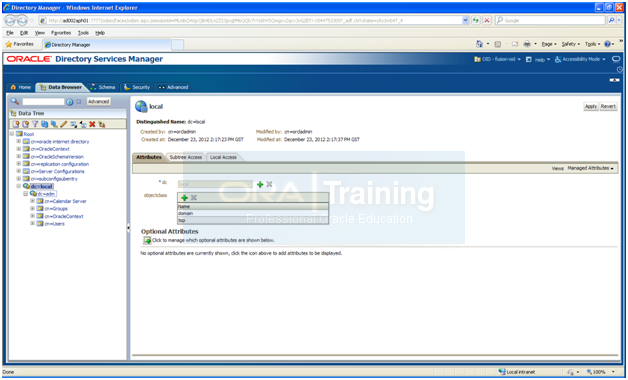Remove the dc value with gray X icon

pos(270,184)
